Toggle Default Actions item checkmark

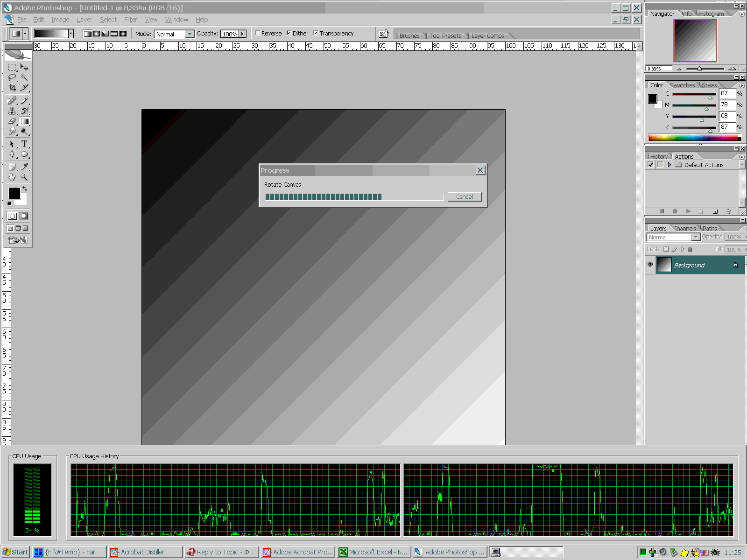tap(651, 165)
